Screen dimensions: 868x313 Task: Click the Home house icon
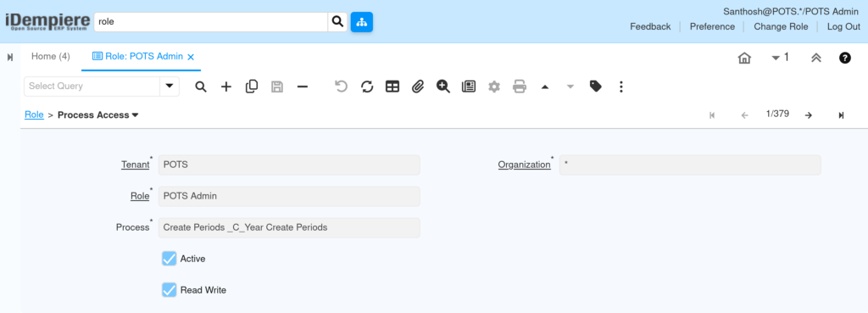pos(744,58)
